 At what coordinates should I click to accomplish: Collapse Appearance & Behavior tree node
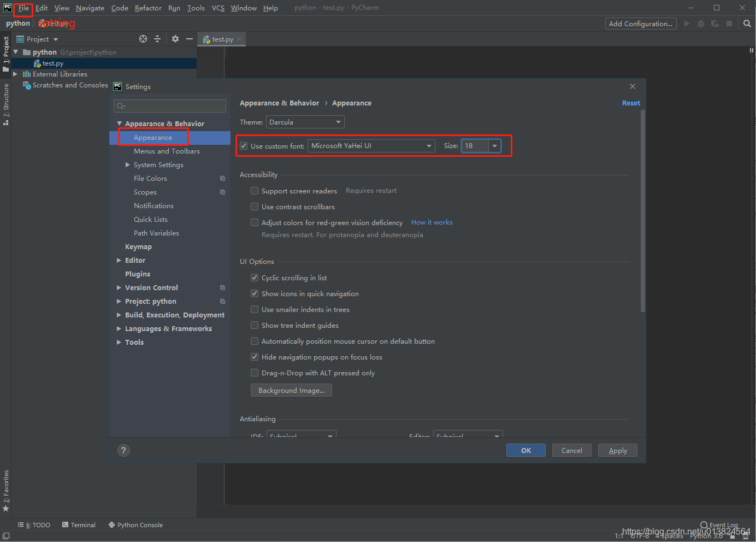120,124
